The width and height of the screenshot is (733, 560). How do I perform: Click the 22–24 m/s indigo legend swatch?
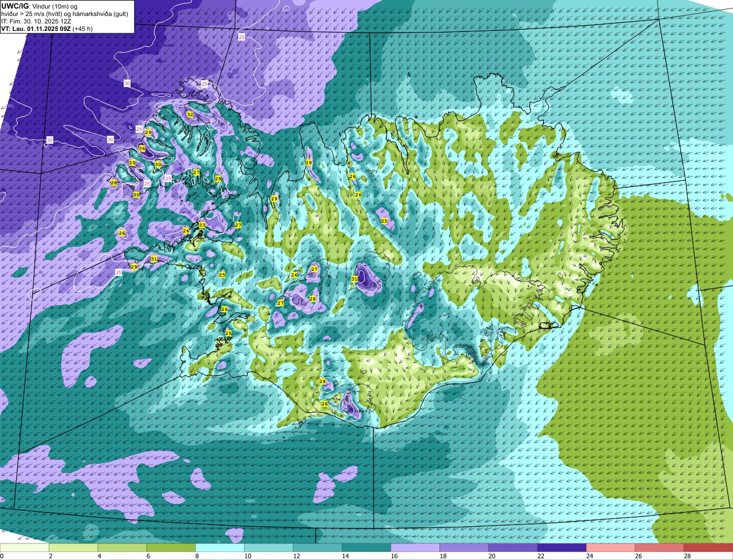coord(562,548)
